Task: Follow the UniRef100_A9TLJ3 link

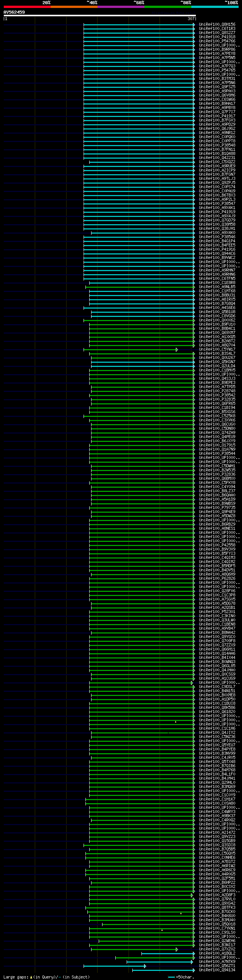Action: tap(217, 179)
